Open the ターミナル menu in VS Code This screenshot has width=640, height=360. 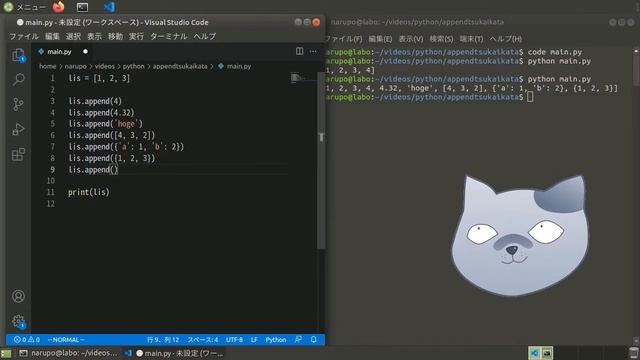[x=169, y=36]
